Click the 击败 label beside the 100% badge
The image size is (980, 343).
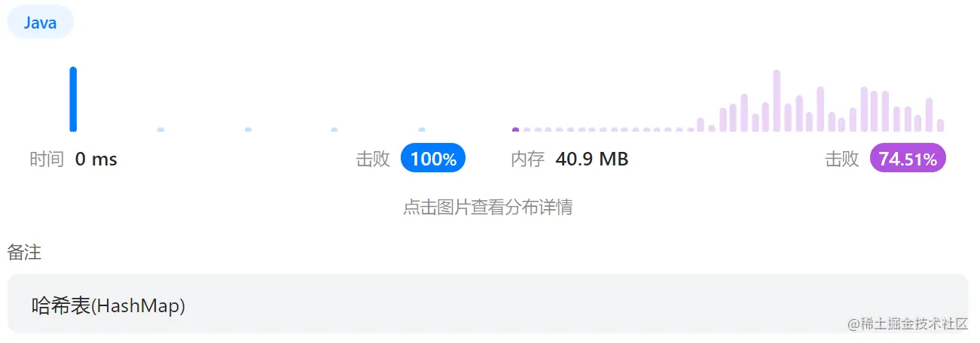point(373,159)
